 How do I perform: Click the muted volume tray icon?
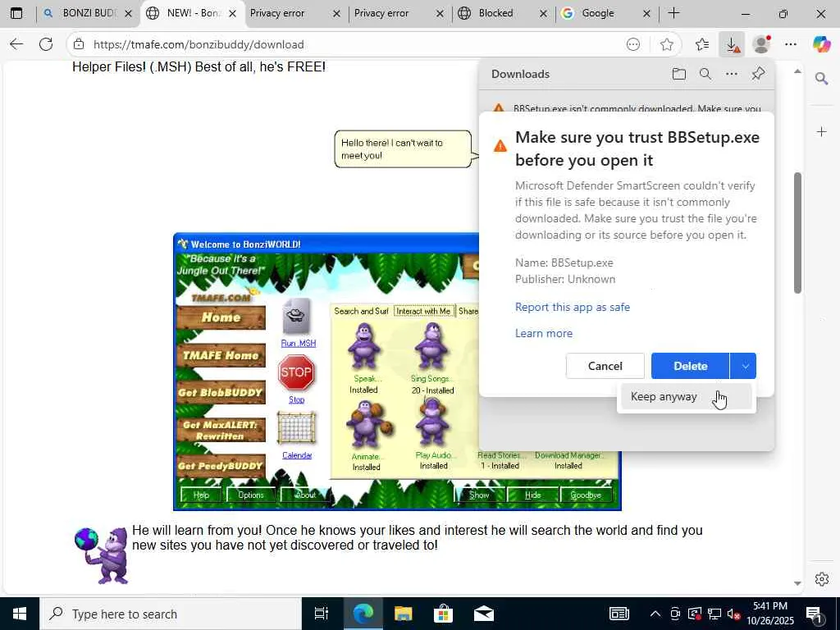point(733,614)
